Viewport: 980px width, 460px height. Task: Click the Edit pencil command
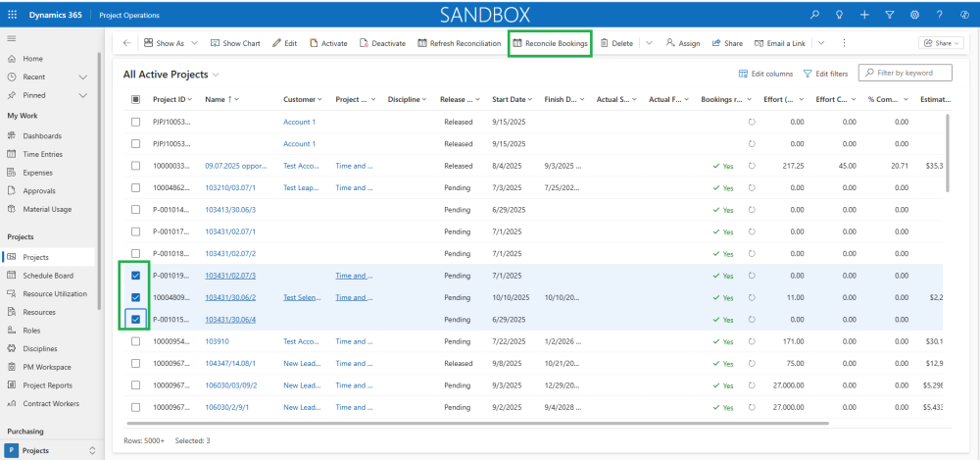[x=284, y=43]
